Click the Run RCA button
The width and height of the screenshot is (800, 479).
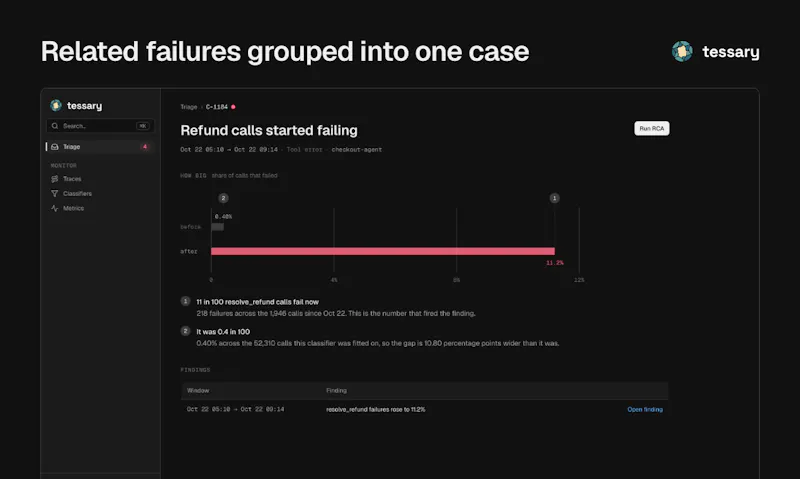652,129
